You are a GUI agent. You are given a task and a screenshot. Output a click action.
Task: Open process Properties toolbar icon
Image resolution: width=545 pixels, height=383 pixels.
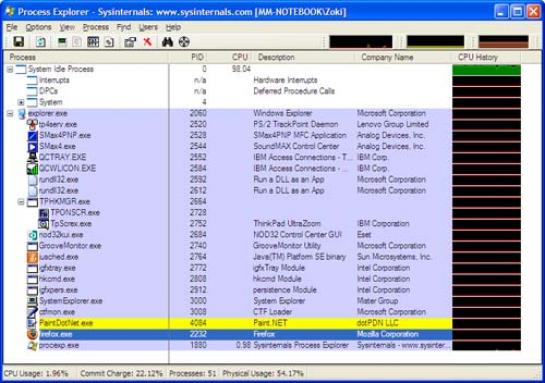(x=130, y=42)
